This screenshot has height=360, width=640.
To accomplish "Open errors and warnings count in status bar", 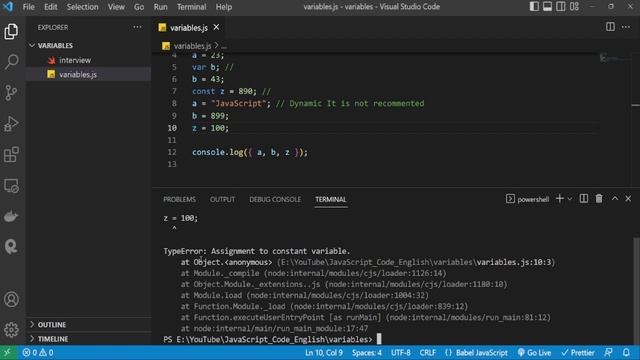I will [x=38, y=353].
